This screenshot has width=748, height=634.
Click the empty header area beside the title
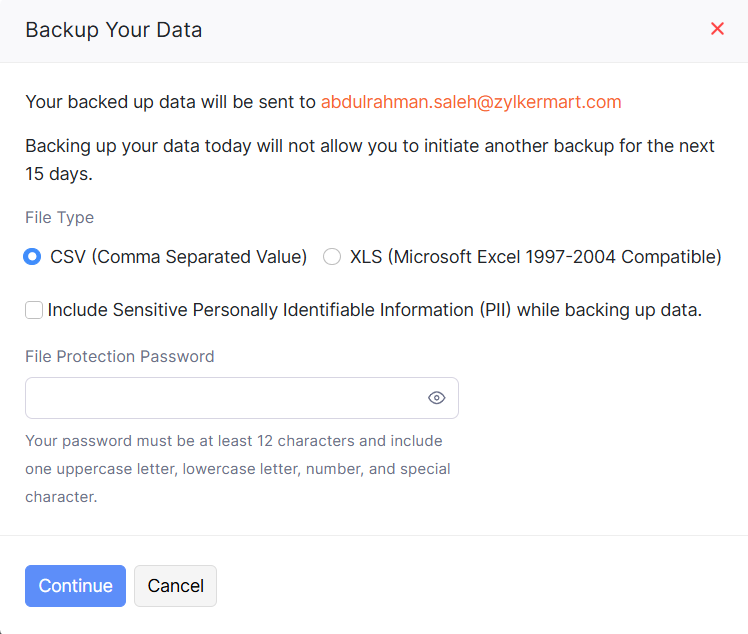(450, 30)
